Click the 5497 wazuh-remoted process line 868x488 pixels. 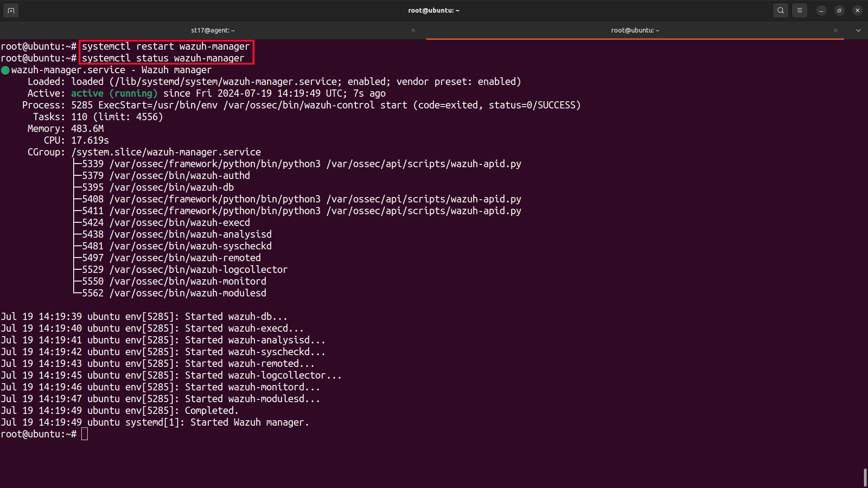tap(171, 258)
